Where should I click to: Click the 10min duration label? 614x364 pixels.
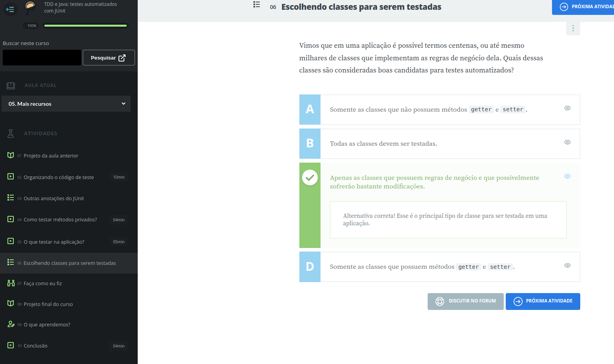point(119,177)
